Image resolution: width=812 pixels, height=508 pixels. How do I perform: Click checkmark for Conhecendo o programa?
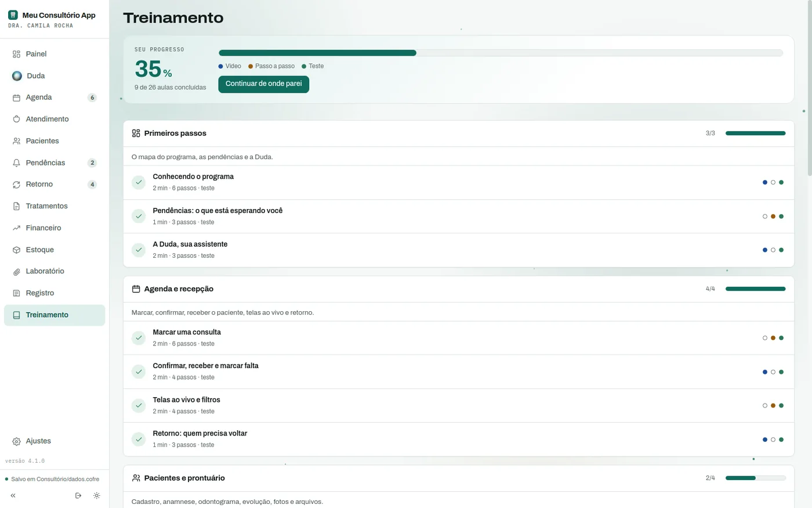click(139, 182)
